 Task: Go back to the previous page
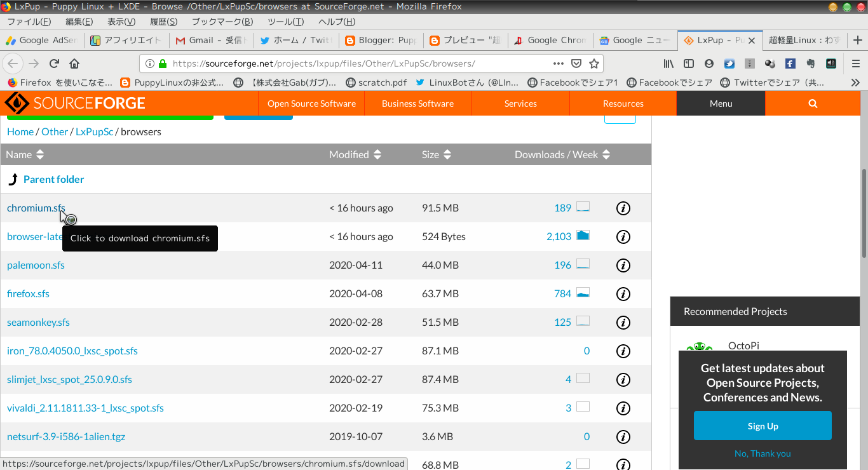click(13, 64)
